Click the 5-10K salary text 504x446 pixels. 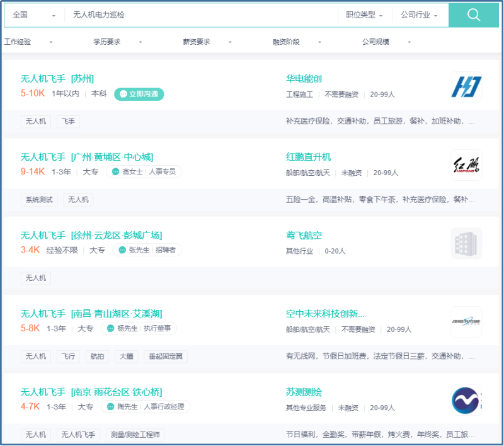[x=33, y=93]
